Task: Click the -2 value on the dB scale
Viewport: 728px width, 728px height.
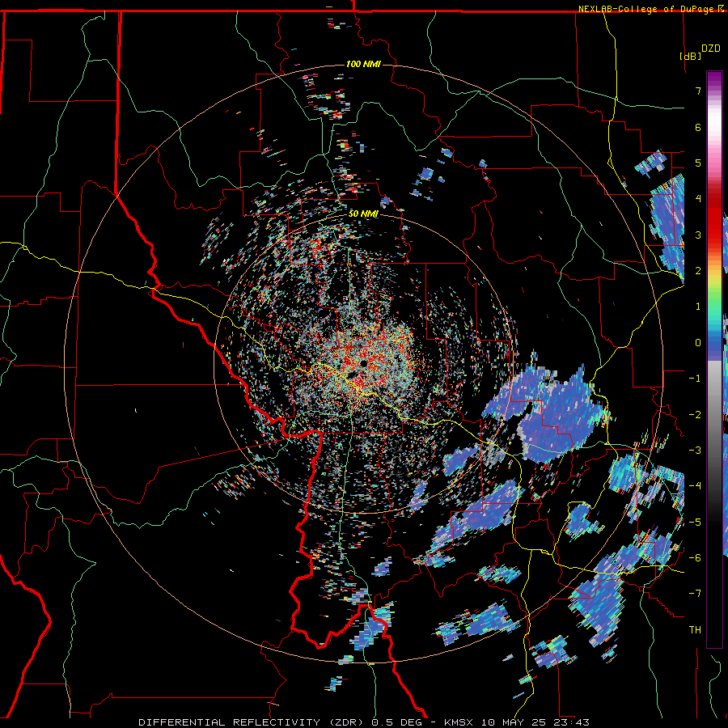Action: [695, 414]
